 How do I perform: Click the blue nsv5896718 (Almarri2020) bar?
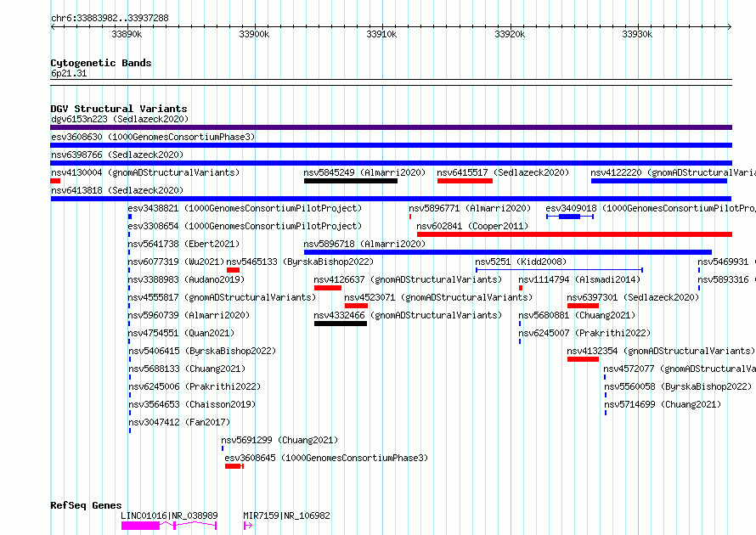(508, 252)
